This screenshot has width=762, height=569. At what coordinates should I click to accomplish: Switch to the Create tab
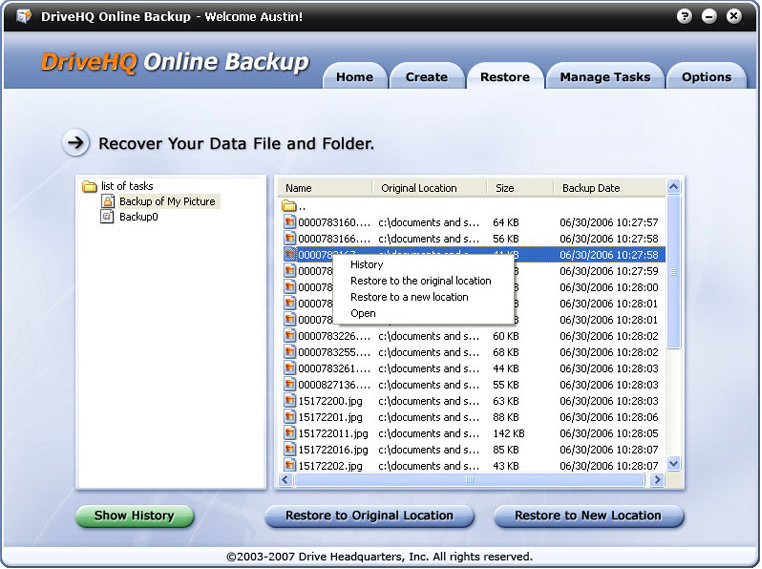pos(427,77)
